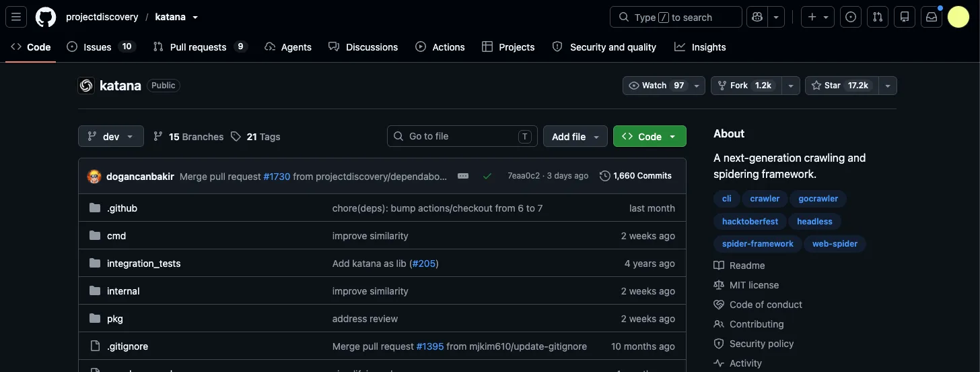Open the #205 commit reference link

pyautogui.click(x=424, y=263)
